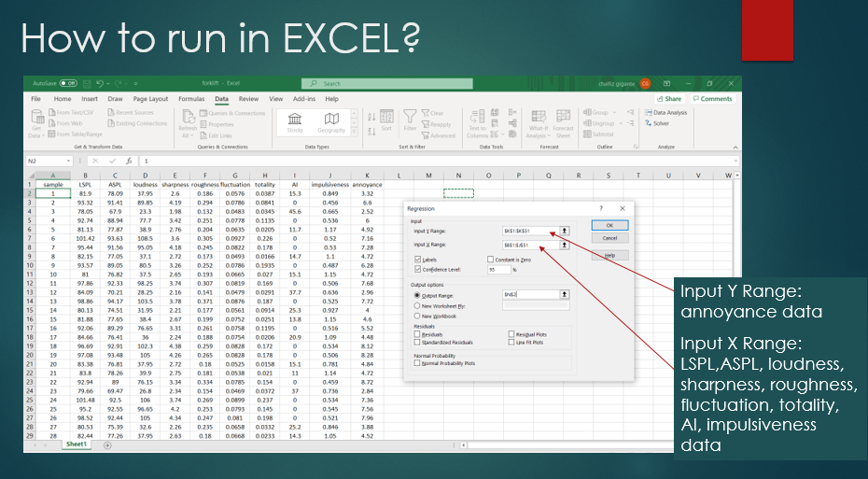Screen dimensions: 868x479
Task: Enable Standardized Residuals
Action: (417, 343)
